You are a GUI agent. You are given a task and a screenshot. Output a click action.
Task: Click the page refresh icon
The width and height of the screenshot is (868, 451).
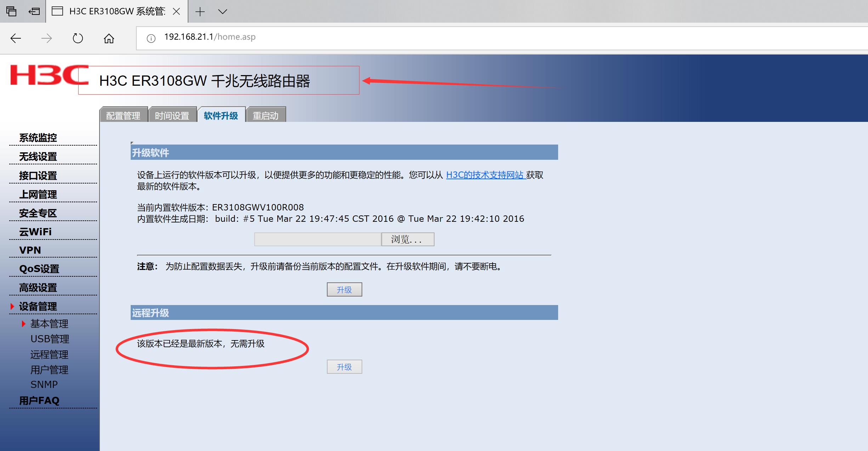click(78, 38)
